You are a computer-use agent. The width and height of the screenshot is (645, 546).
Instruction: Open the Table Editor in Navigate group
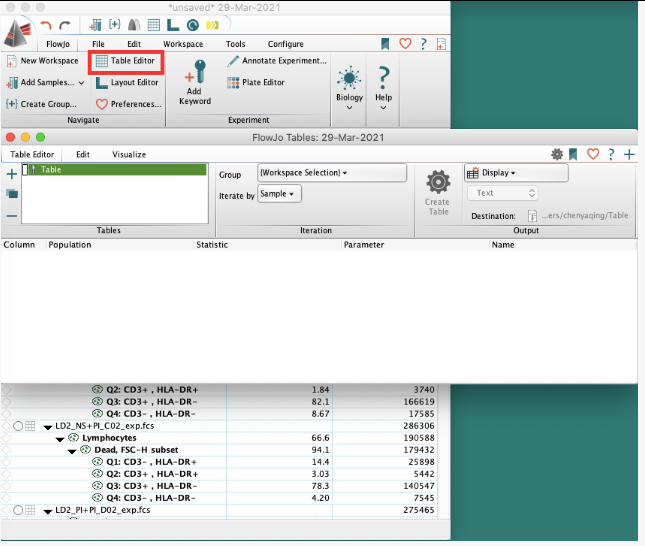(125, 61)
